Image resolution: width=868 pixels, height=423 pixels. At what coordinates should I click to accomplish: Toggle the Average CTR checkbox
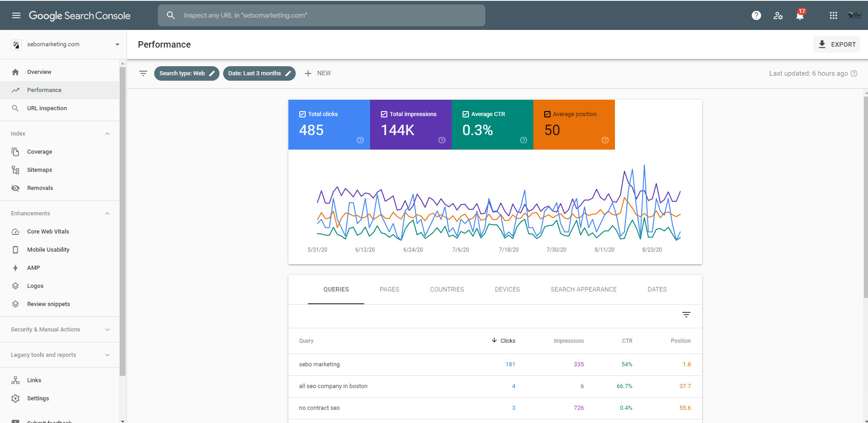[x=466, y=114]
